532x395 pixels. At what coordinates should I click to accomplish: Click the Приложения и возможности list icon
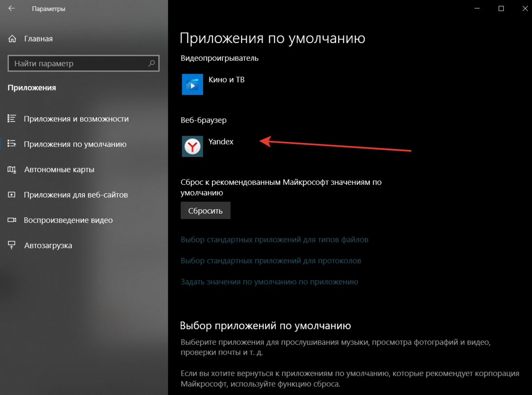(x=12, y=119)
